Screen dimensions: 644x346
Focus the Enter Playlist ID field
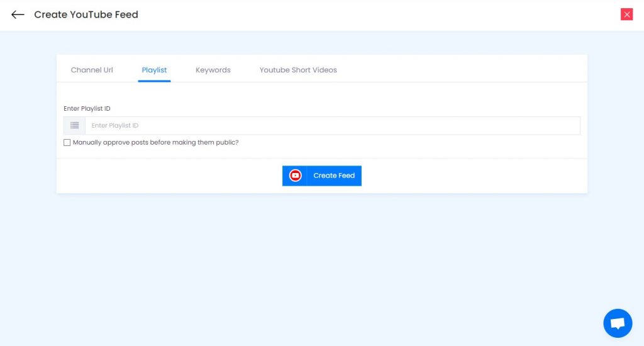[x=332, y=125]
